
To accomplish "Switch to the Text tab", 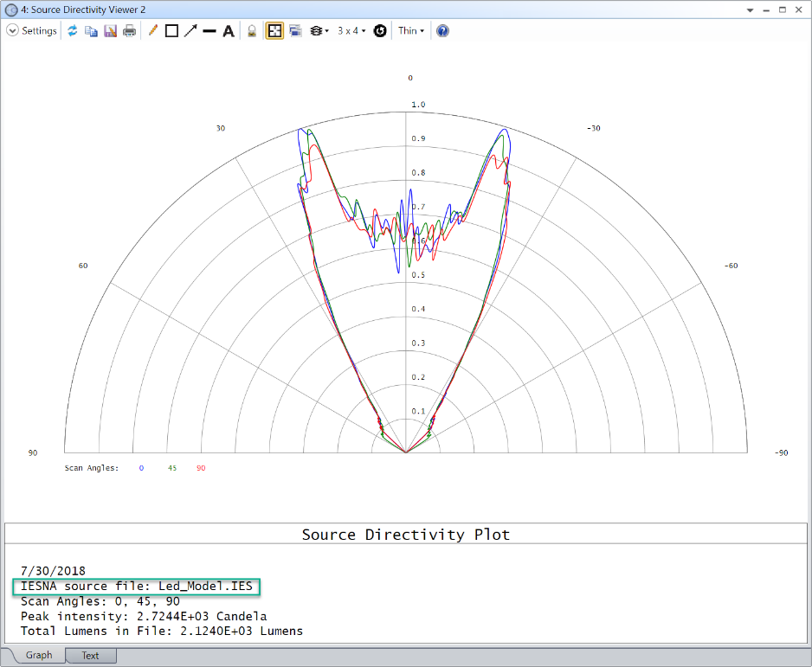I will point(90,655).
